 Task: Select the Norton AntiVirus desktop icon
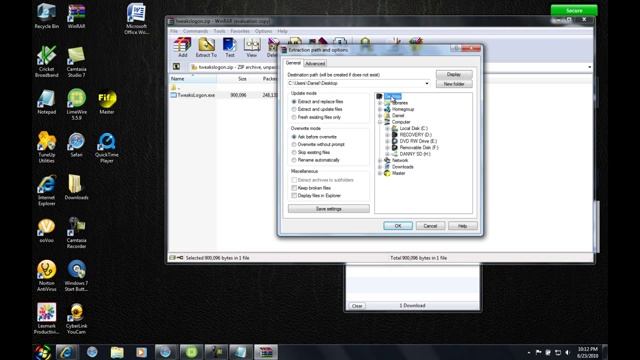[47, 276]
